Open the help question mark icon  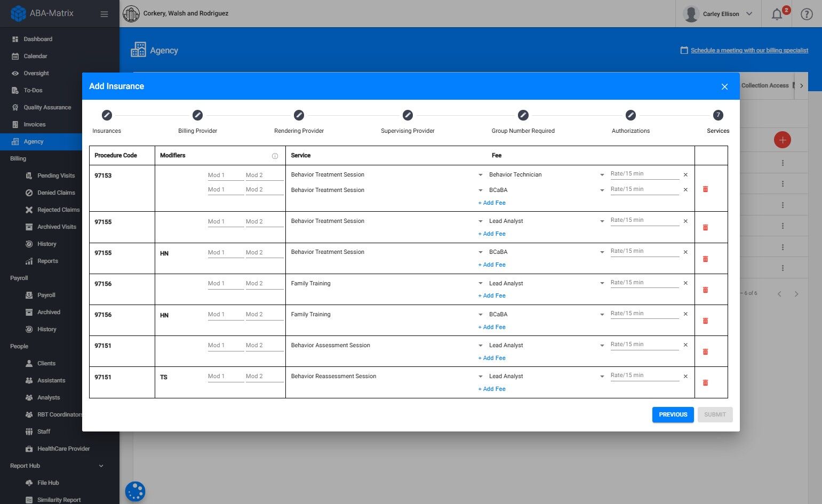[807, 14]
